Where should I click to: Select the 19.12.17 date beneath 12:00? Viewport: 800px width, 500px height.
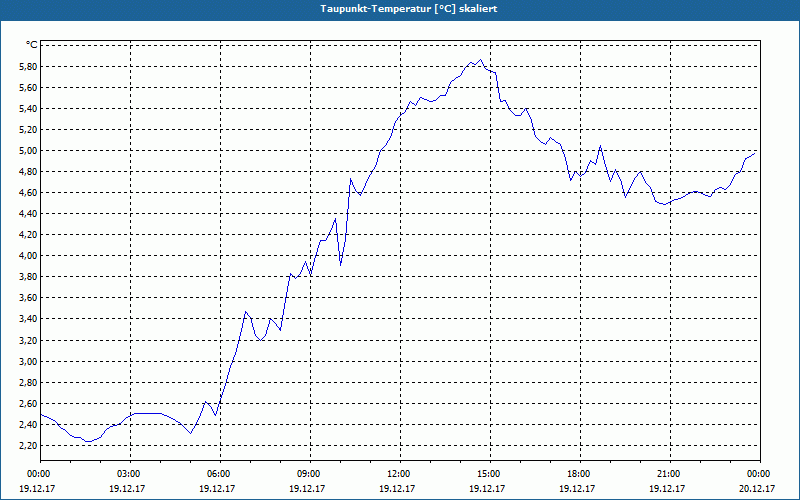(x=397, y=488)
